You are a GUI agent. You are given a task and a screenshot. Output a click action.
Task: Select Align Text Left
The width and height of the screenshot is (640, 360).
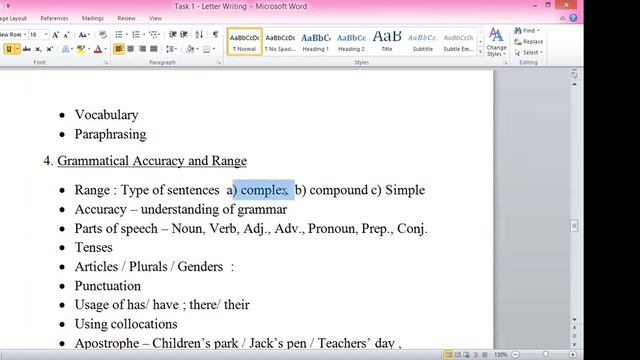[119, 49]
